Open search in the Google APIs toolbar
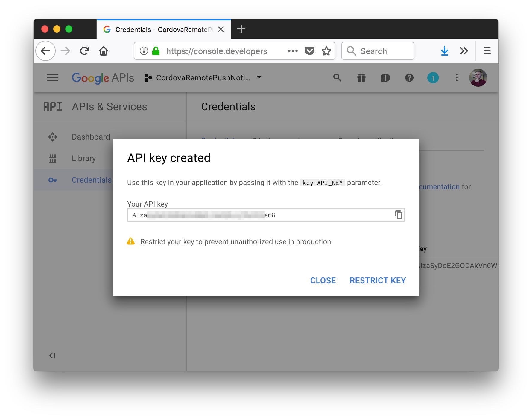 point(337,78)
